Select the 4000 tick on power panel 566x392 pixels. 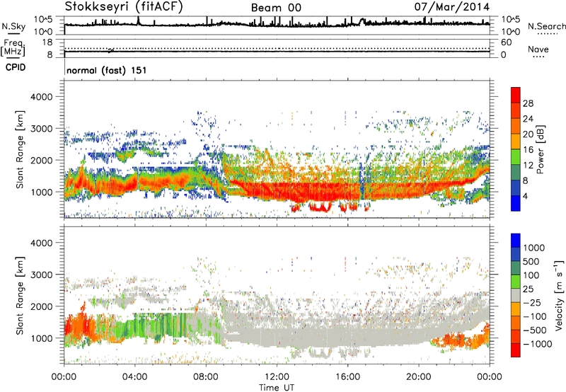click(x=41, y=97)
